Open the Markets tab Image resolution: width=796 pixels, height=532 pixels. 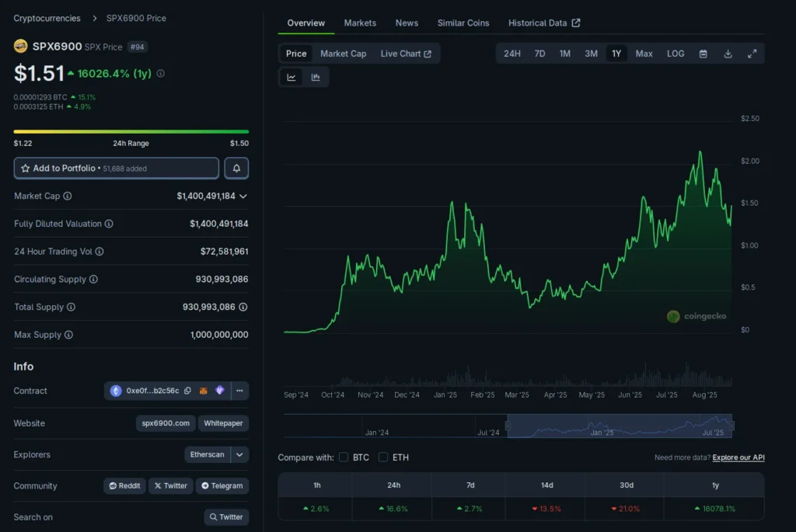click(x=360, y=23)
